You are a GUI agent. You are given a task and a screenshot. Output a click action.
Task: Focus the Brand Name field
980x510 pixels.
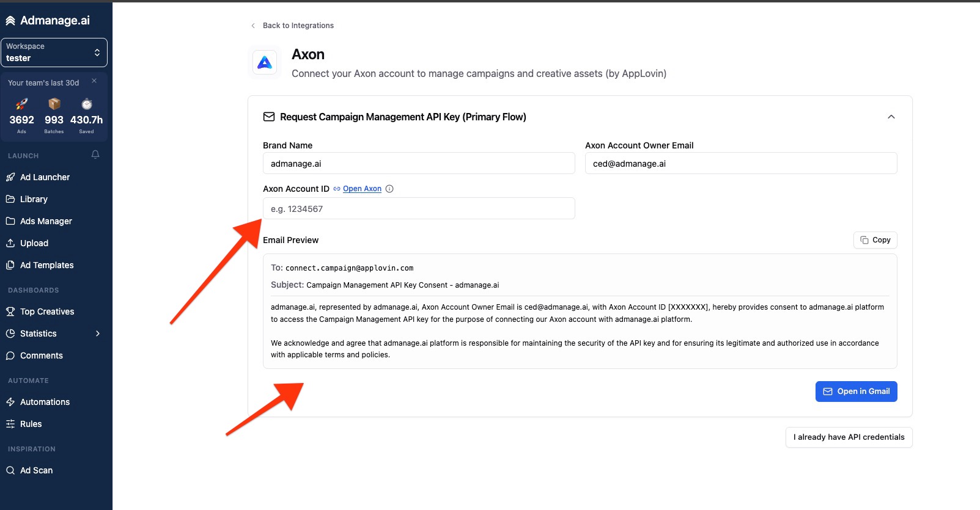click(419, 163)
